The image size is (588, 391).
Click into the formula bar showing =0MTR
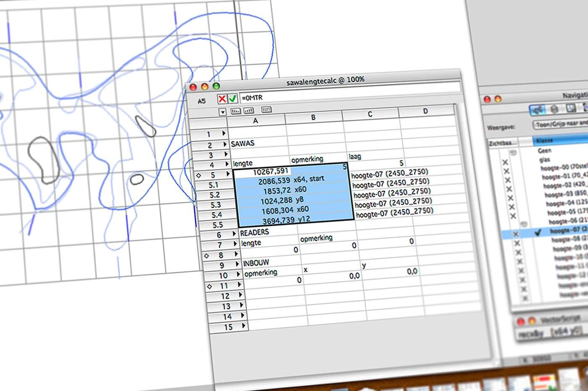(349, 92)
